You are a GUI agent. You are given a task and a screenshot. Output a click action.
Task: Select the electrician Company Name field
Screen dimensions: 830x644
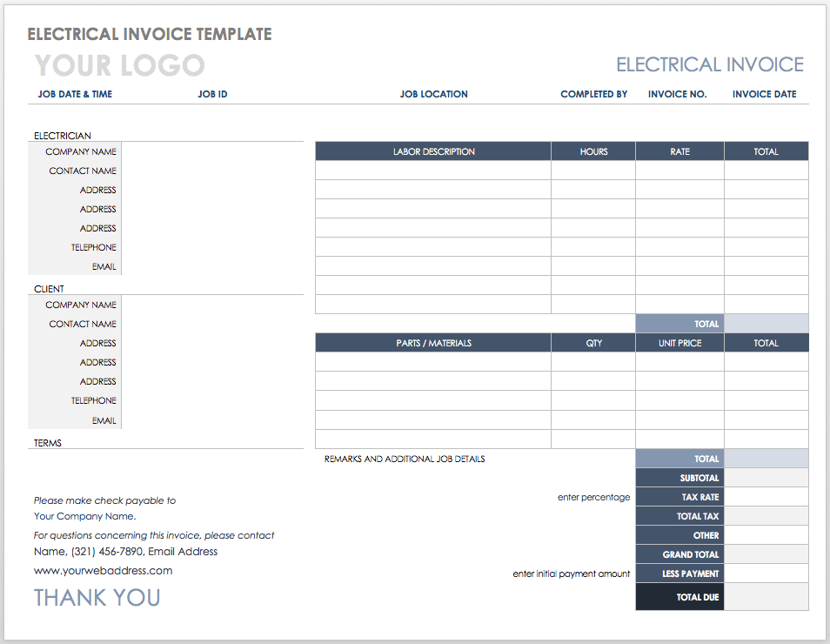pyautogui.click(x=212, y=152)
